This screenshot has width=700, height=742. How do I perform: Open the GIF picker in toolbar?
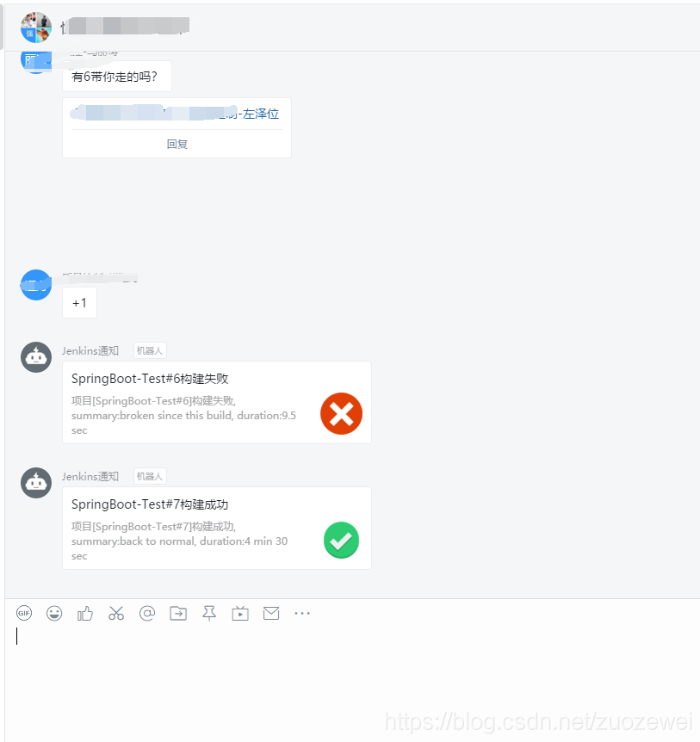point(24,613)
